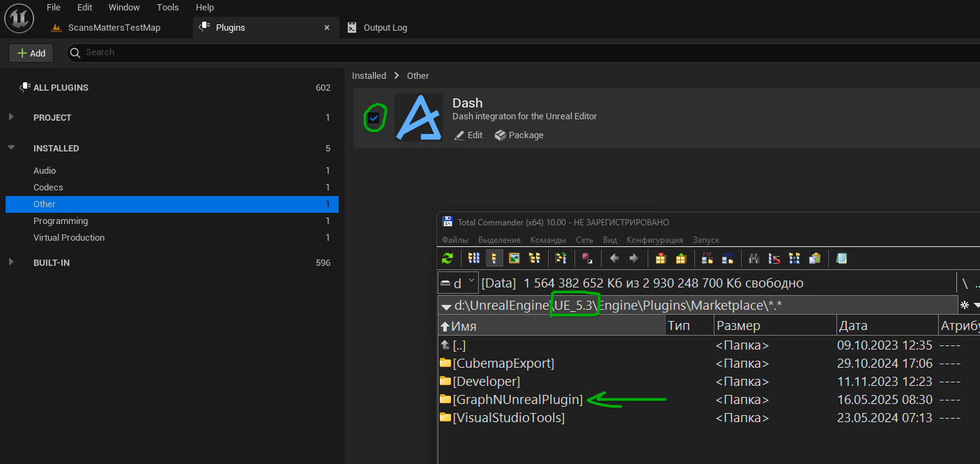This screenshot has width=980, height=464.
Task: Select the VisualStudioTools folder
Action: pyautogui.click(x=508, y=418)
